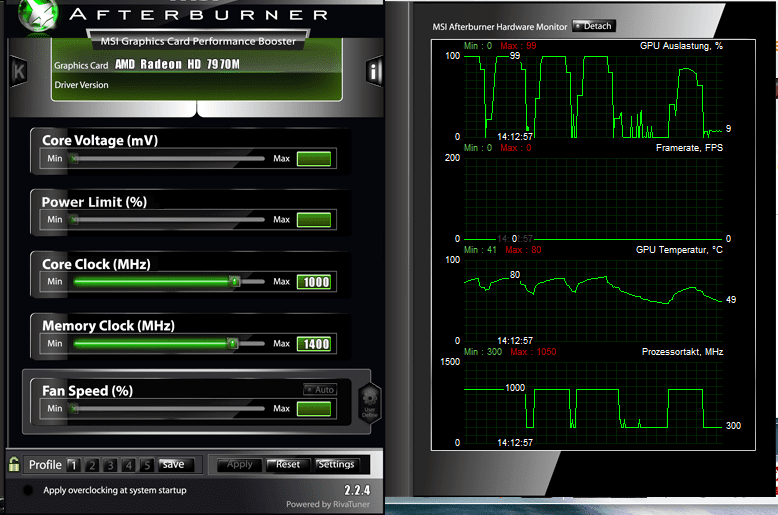Click the Powered by RivaTuner text
Image resolution: width=778 pixels, height=515 pixels.
point(328,504)
